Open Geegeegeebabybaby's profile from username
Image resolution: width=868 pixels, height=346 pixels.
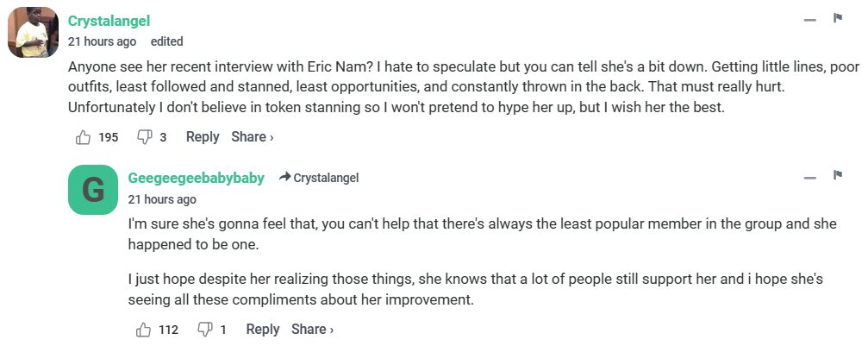tap(196, 178)
